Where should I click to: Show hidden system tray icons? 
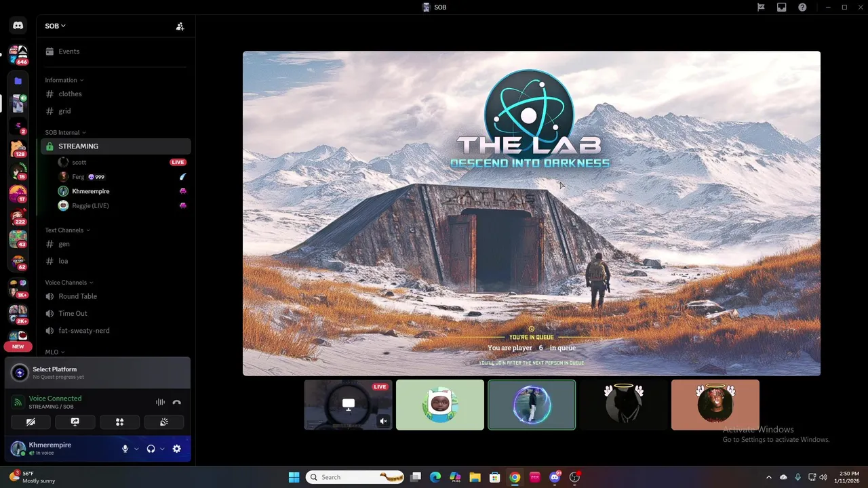(x=768, y=477)
